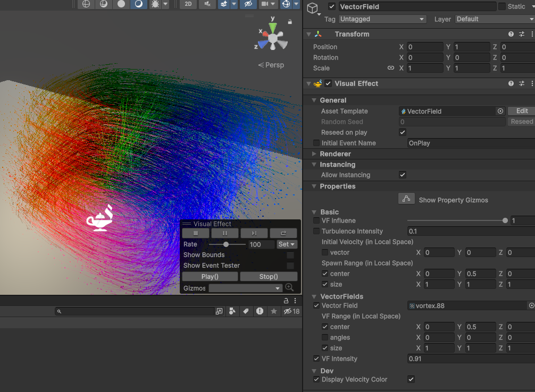Toggle 2D view mode in Scene toolbar
The image size is (535, 392).
coord(188,5)
